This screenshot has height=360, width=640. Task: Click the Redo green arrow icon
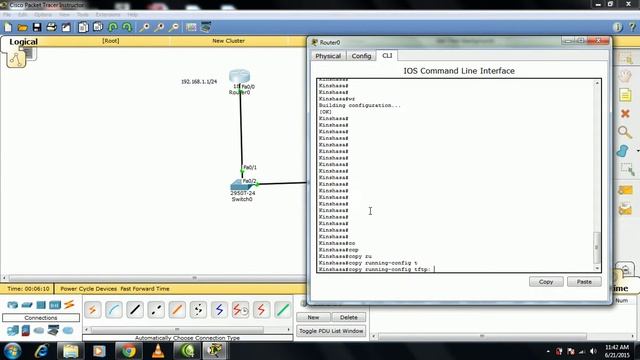pyautogui.click(x=127, y=27)
